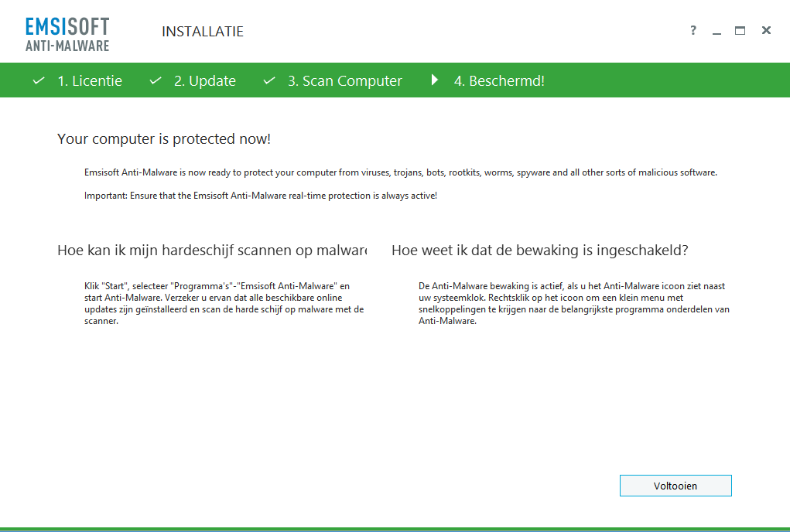Open the help question mark icon
This screenshot has height=532, width=790.
(693, 30)
